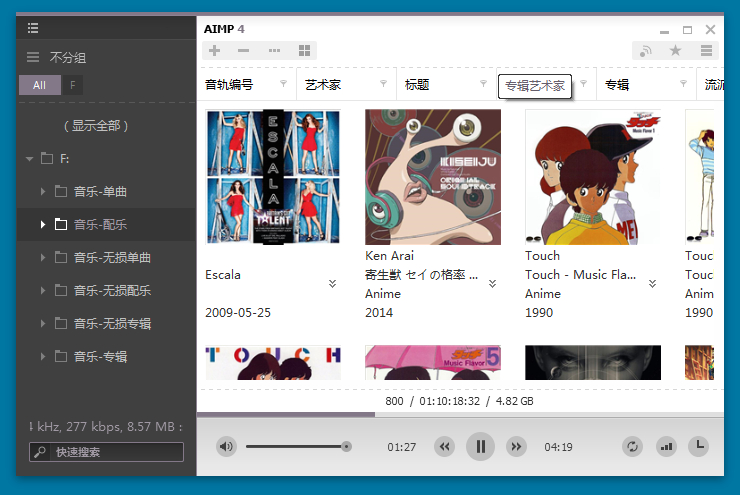
Task: Open the Kiseiju soundtrack album cover
Action: click(x=433, y=177)
